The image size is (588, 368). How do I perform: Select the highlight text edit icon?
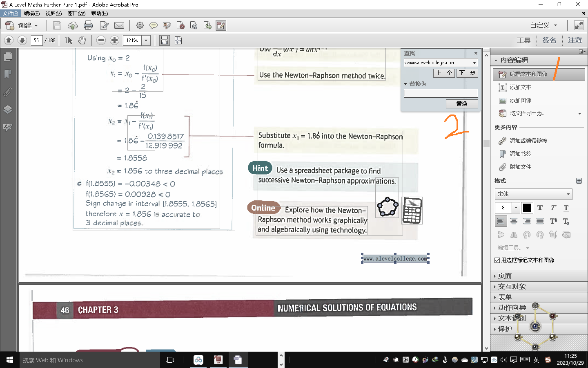coord(167,25)
